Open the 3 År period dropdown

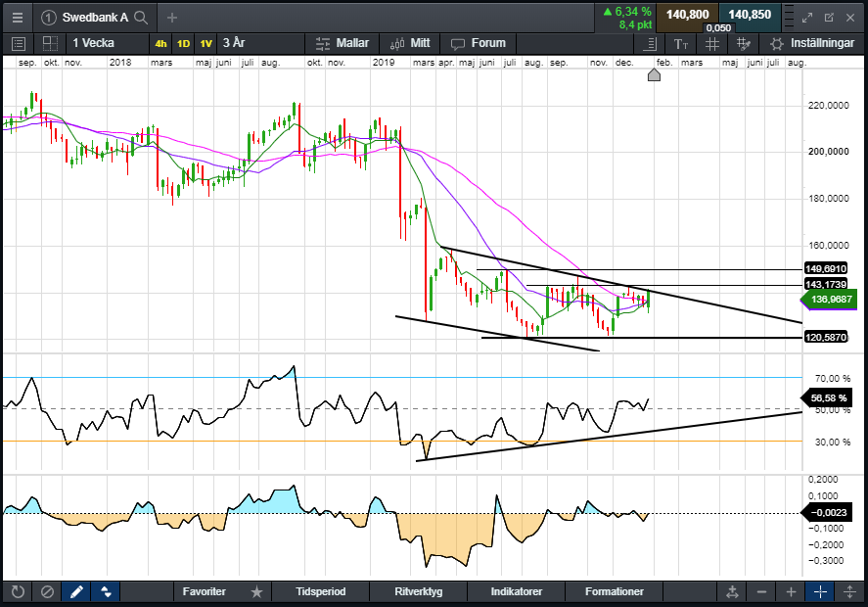point(260,43)
